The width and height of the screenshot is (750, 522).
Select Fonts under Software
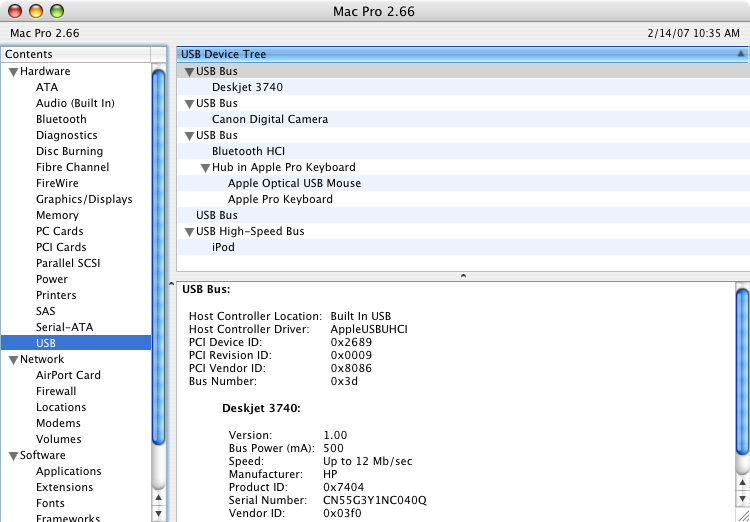tap(50, 503)
